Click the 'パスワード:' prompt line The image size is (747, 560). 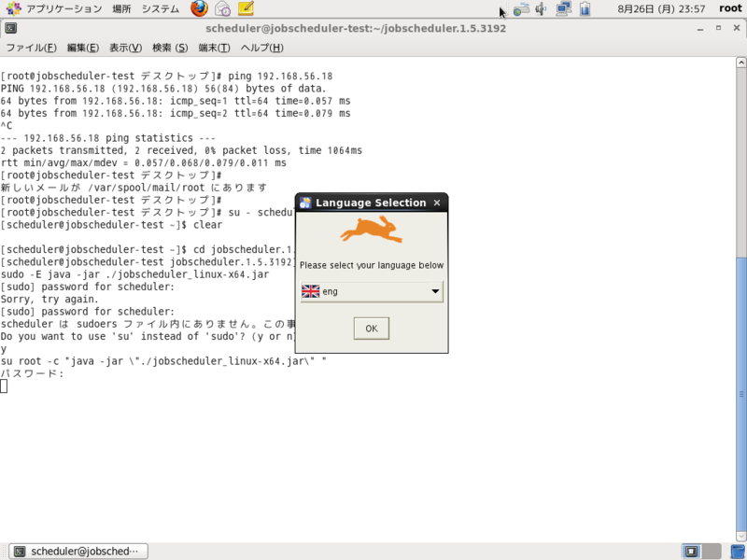point(32,373)
